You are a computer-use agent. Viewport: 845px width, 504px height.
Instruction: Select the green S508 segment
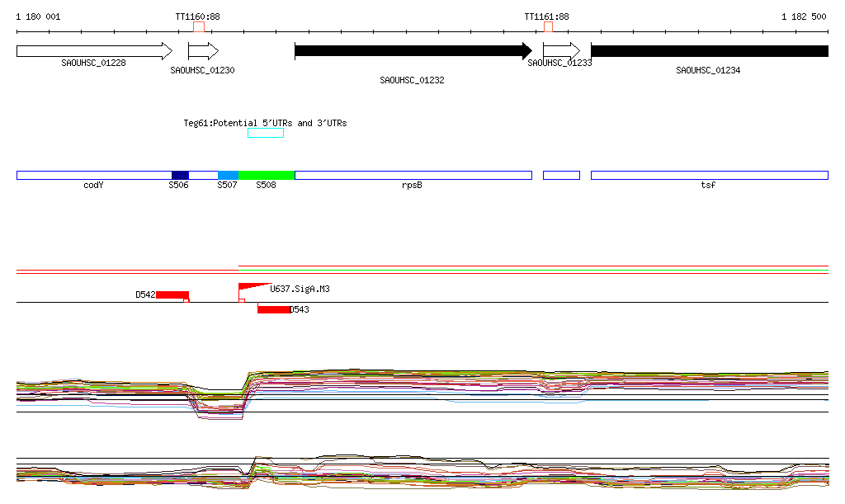point(267,175)
